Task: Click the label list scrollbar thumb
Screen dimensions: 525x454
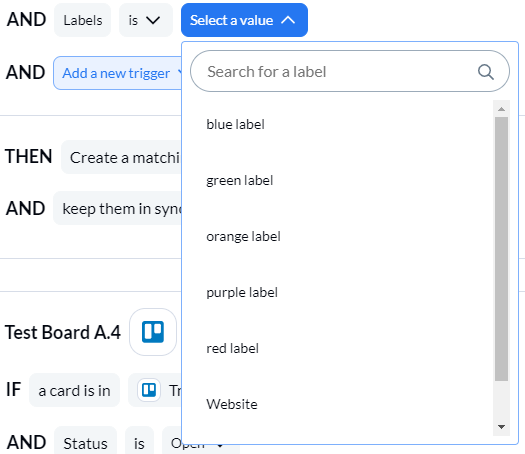Action: 501,249
